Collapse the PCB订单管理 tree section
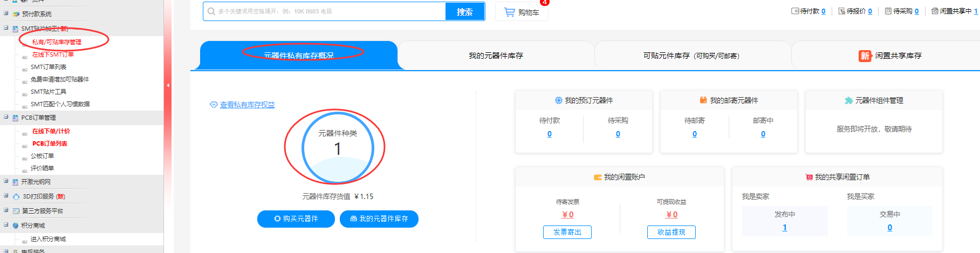Image resolution: width=980 pixels, height=253 pixels. [6, 117]
